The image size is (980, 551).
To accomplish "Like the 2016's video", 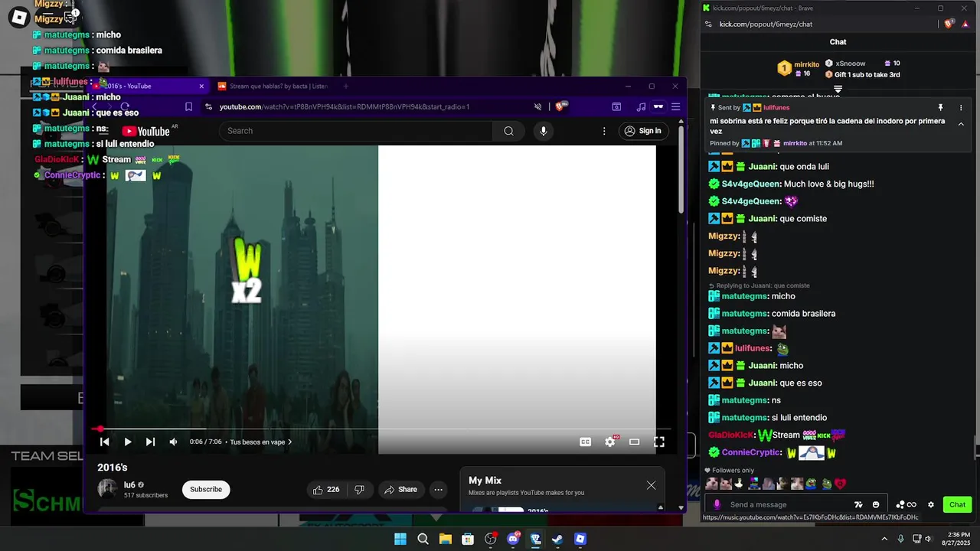I will tap(325, 490).
